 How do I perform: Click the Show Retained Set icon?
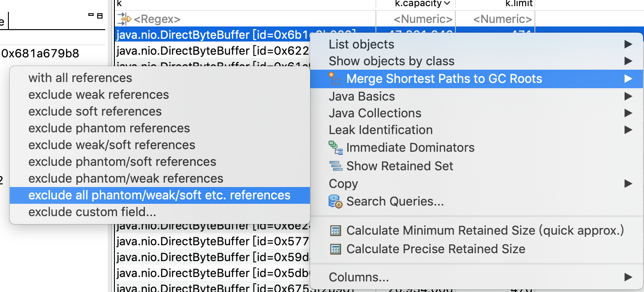(x=336, y=166)
